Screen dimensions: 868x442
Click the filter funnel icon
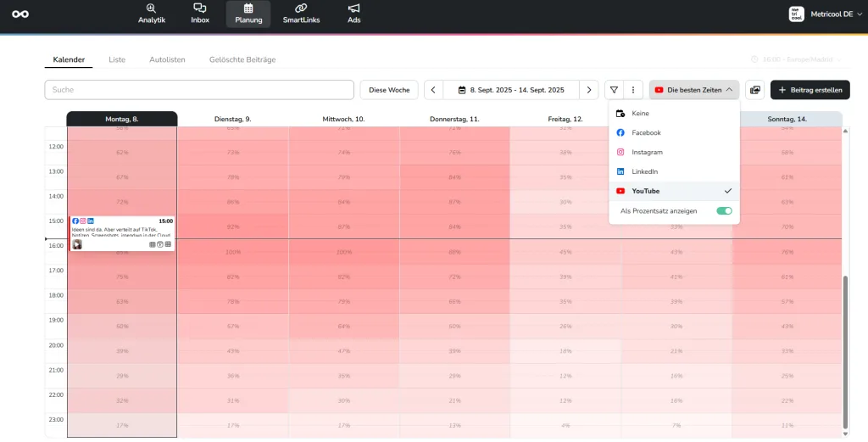(614, 90)
